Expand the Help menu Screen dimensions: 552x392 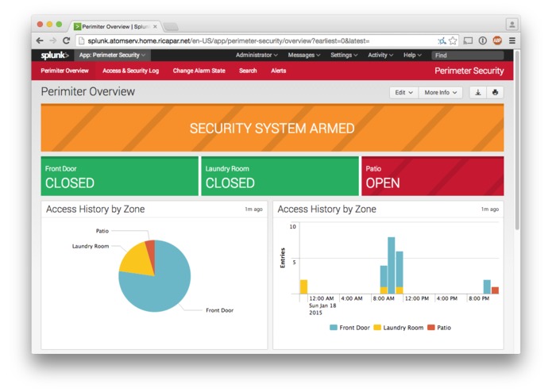(x=412, y=56)
